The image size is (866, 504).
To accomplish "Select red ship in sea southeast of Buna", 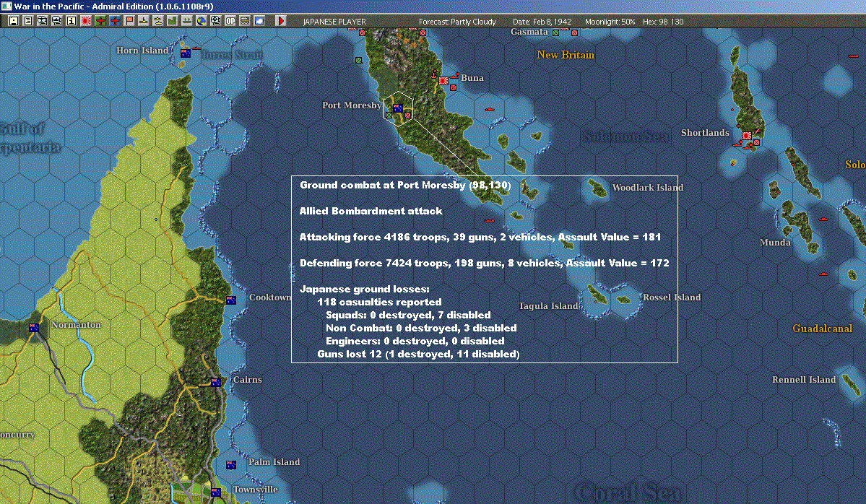I will pyautogui.click(x=489, y=109).
